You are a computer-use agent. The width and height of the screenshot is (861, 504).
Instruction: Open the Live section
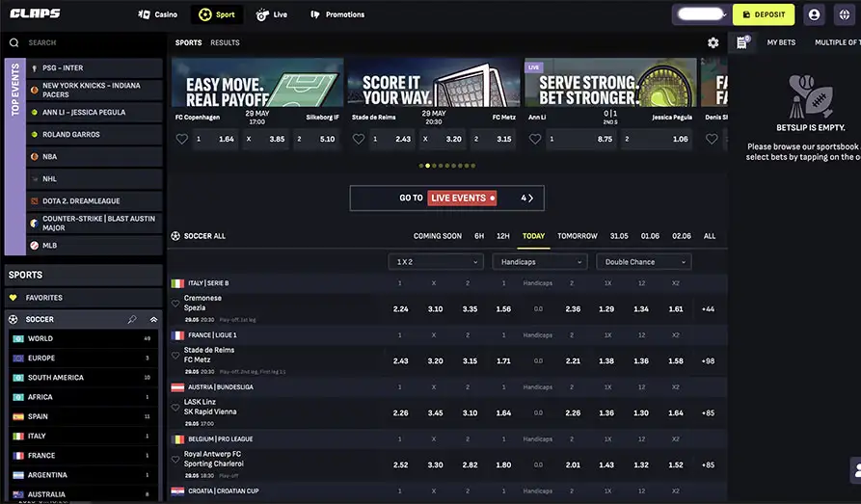[x=272, y=14]
